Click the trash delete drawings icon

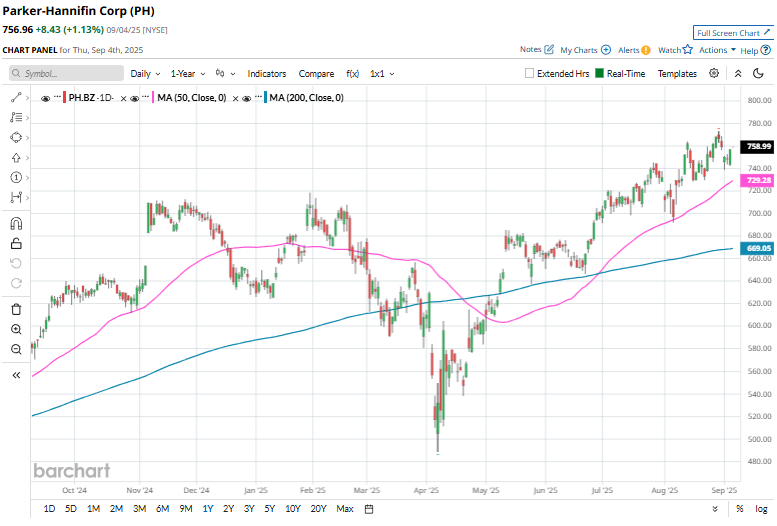pyautogui.click(x=16, y=309)
